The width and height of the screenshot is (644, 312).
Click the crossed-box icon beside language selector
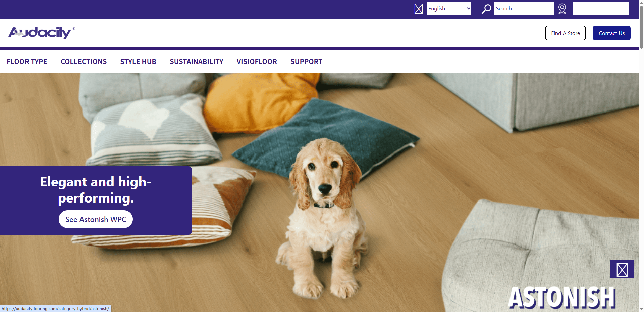click(x=419, y=9)
